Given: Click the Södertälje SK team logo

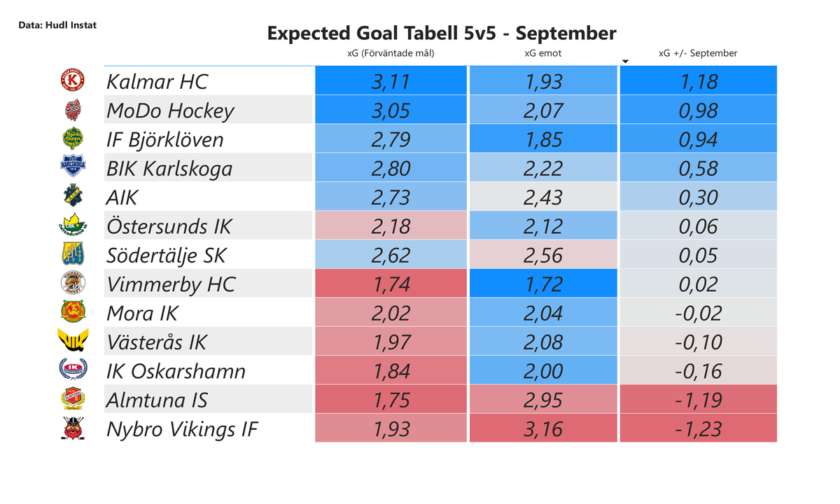Looking at the screenshot, I should 73,255.
